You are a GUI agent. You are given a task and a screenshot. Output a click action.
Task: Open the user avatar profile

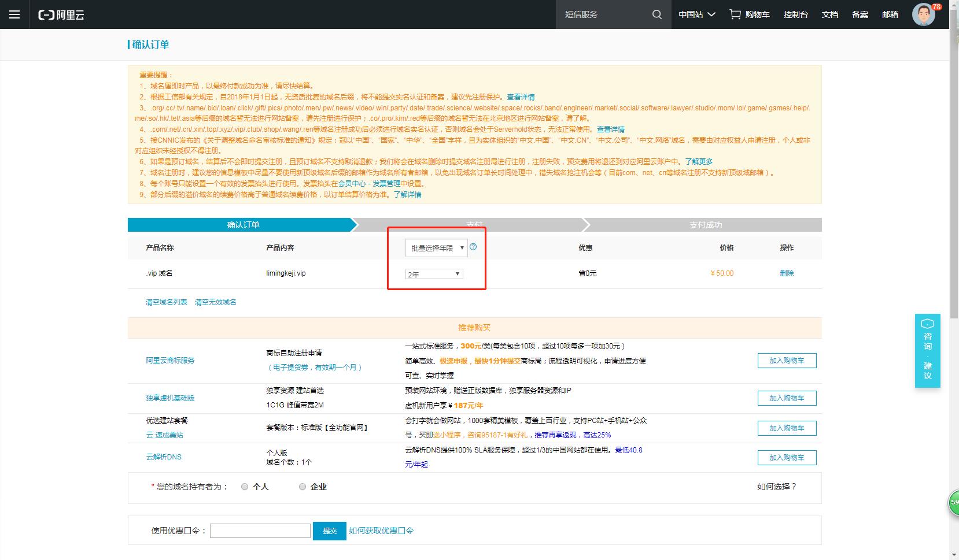(x=924, y=14)
